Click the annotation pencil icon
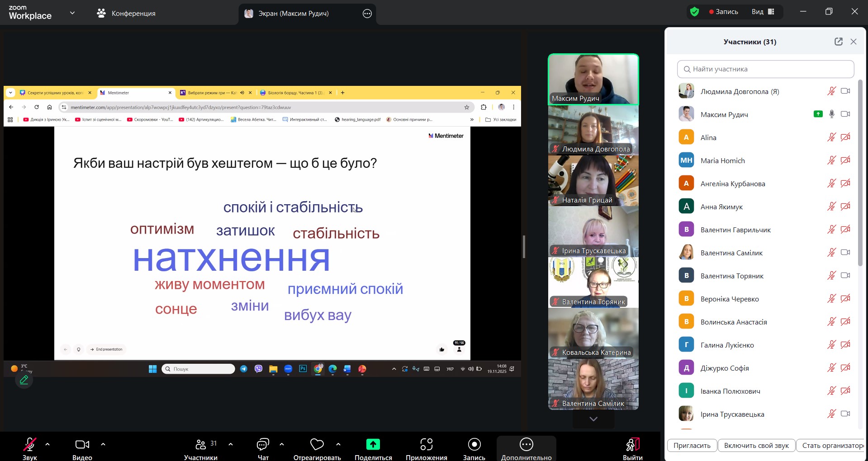The image size is (868, 461). [24, 380]
